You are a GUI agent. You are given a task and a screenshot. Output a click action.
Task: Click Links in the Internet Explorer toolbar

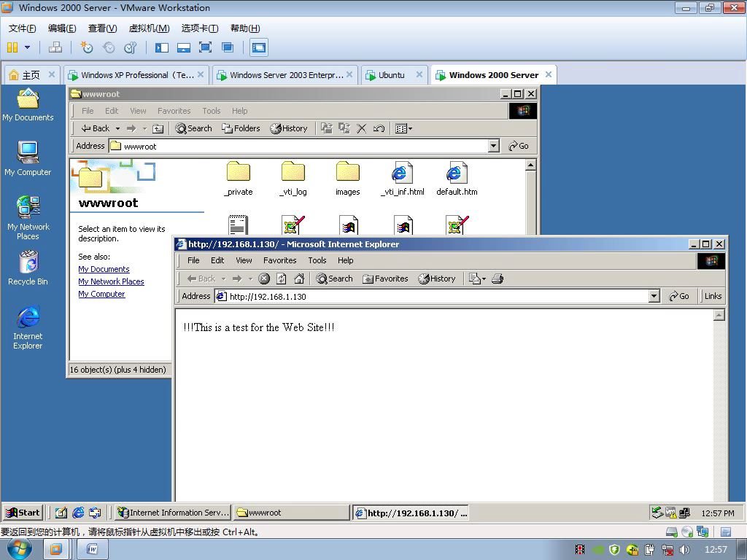pyautogui.click(x=713, y=296)
